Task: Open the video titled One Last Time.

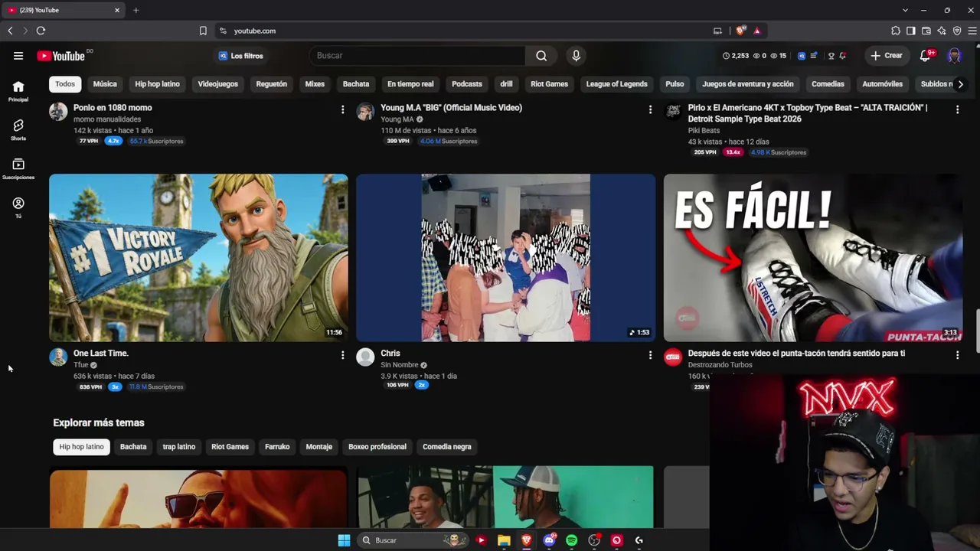Action: tap(101, 354)
